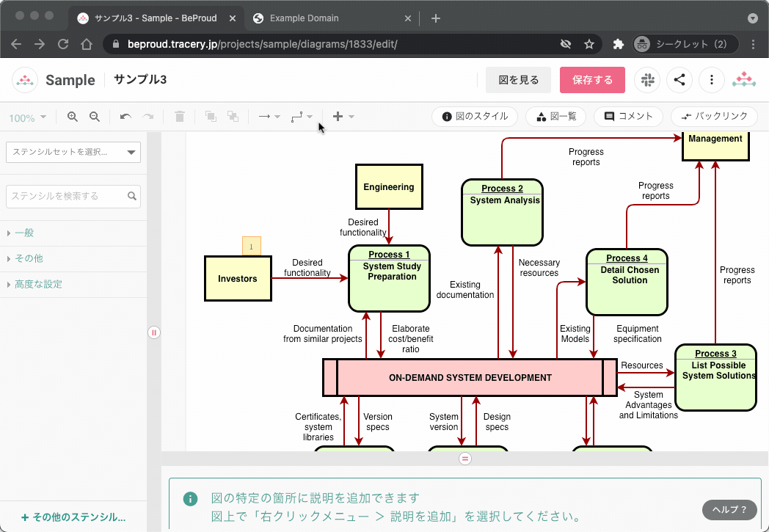The height and width of the screenshot is (532, 769).
Task: Open the share icon in header
Action: point(679,80)
